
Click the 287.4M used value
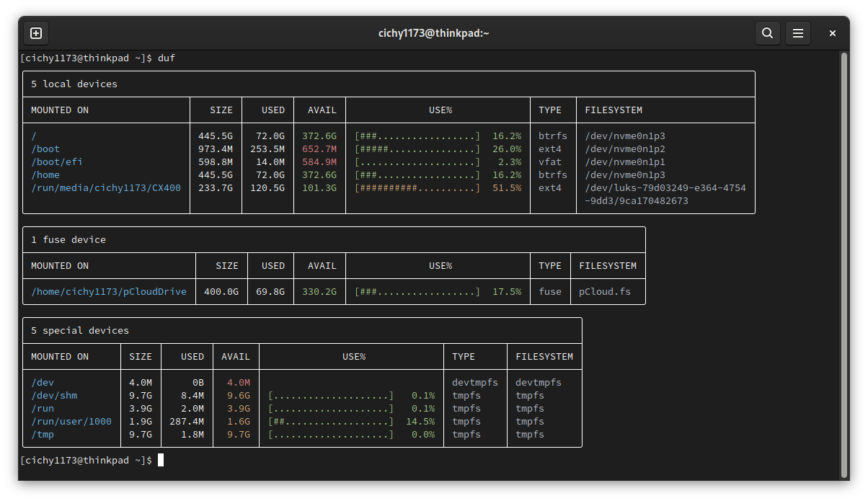pos(187,421)
